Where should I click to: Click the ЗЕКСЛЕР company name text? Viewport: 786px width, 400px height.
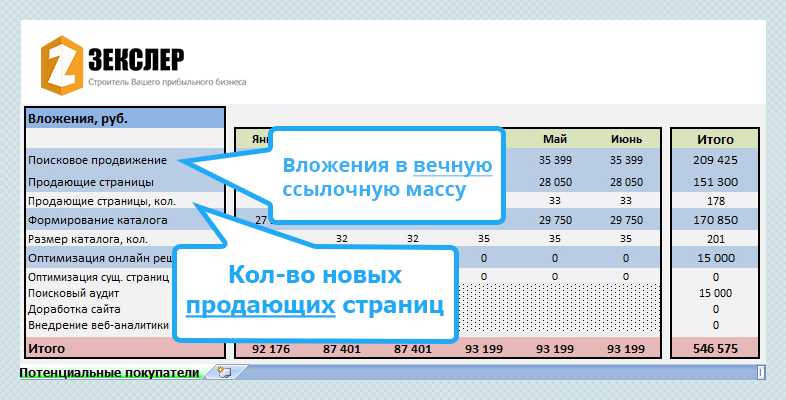[136, 60]
